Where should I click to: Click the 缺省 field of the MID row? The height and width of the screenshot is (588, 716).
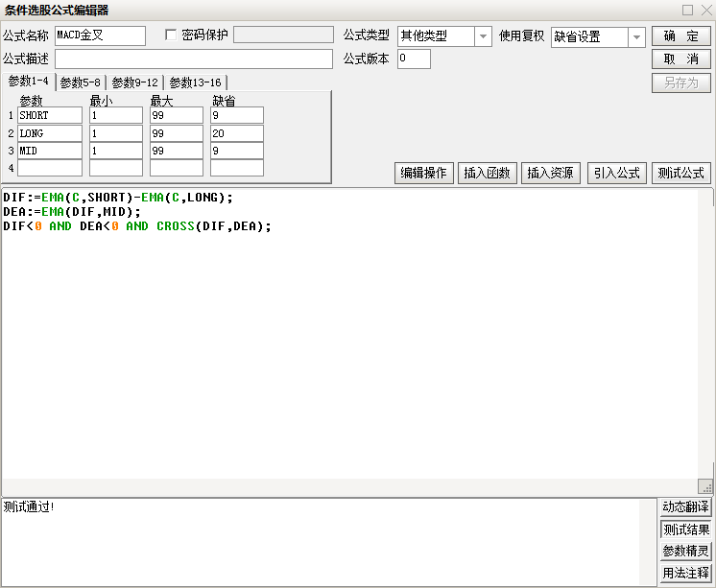point(236,151)
